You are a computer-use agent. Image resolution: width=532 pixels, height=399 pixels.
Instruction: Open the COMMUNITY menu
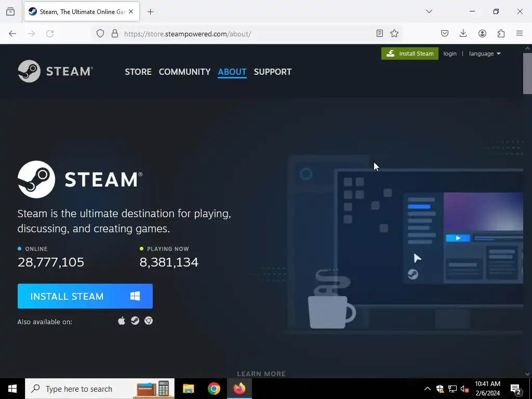point(184,72)
